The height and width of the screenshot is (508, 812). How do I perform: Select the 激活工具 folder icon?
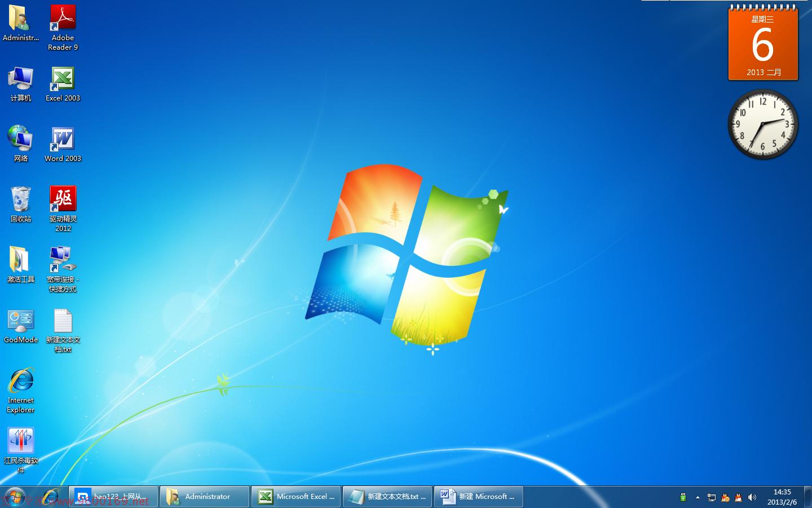click(x=20, y=265)
